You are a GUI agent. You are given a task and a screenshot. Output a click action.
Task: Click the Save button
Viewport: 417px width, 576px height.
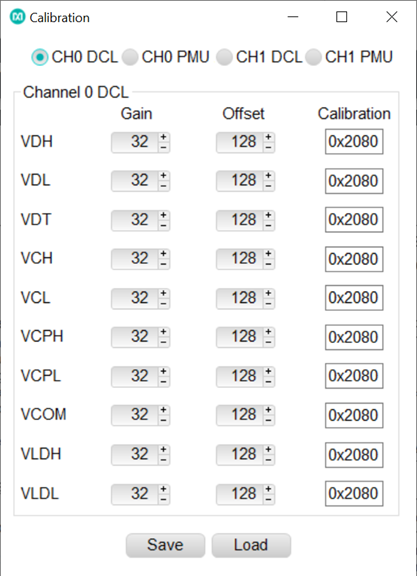(165, 545)
